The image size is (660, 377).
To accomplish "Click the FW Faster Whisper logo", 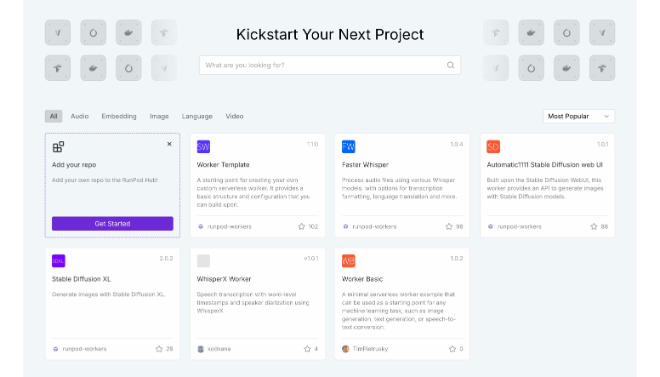I will pyautogui.click(x=349, y=146).
